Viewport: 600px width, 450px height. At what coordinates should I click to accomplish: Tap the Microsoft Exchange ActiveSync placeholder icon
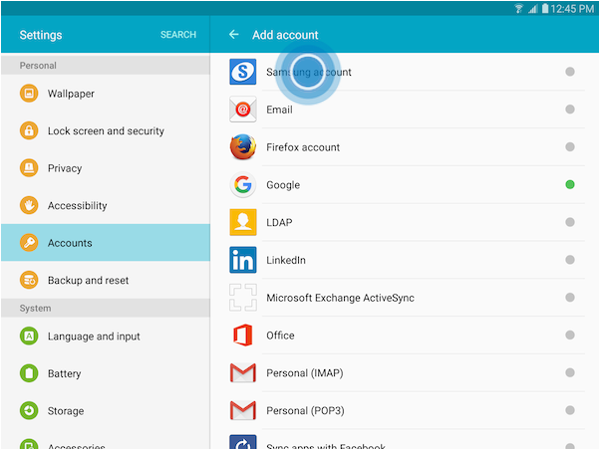point(243,297)
